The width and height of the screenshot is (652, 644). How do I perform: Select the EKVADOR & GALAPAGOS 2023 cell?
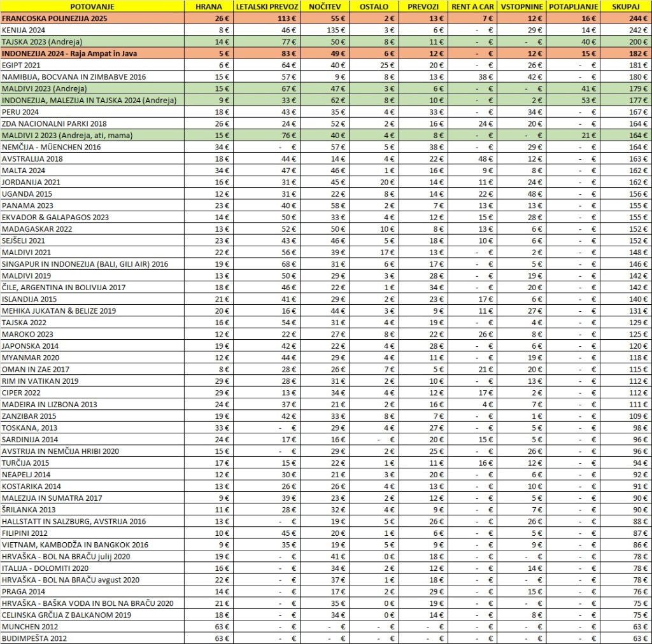coord(55,217)
